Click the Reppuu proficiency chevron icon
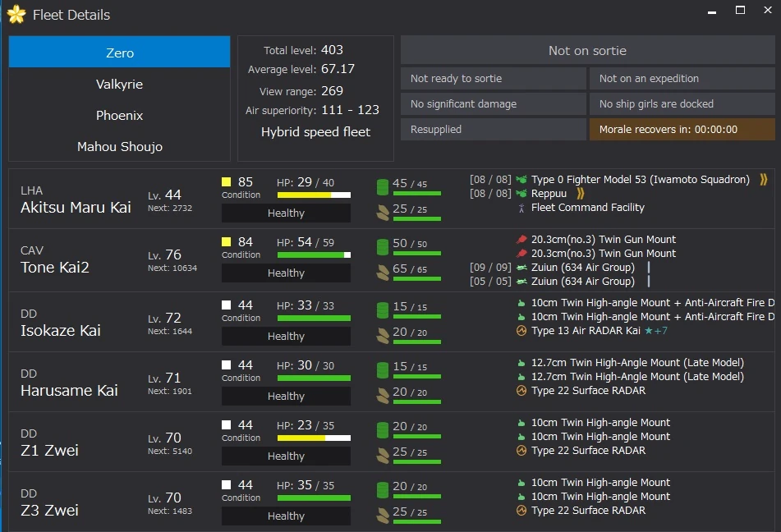Screen dimensions: 781x532 coord(581,194)
